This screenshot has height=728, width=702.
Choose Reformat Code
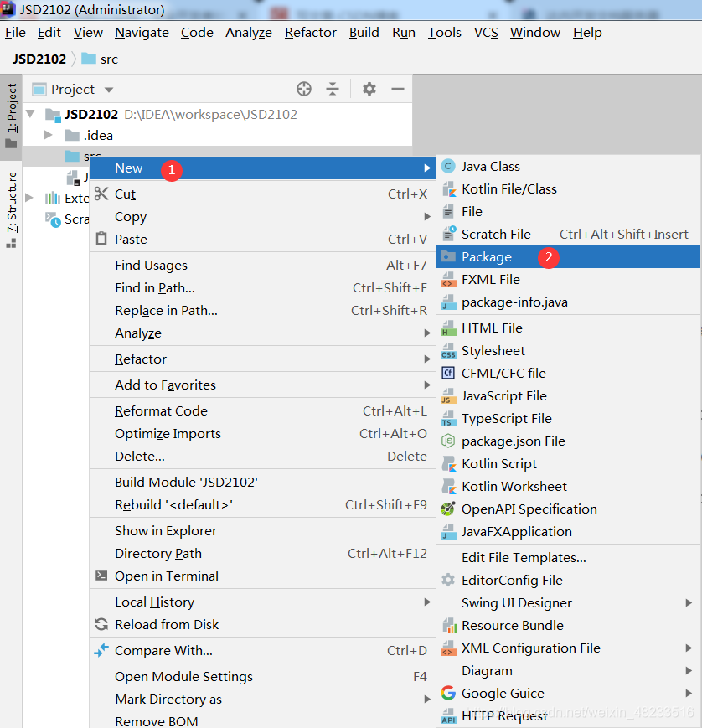262,410
